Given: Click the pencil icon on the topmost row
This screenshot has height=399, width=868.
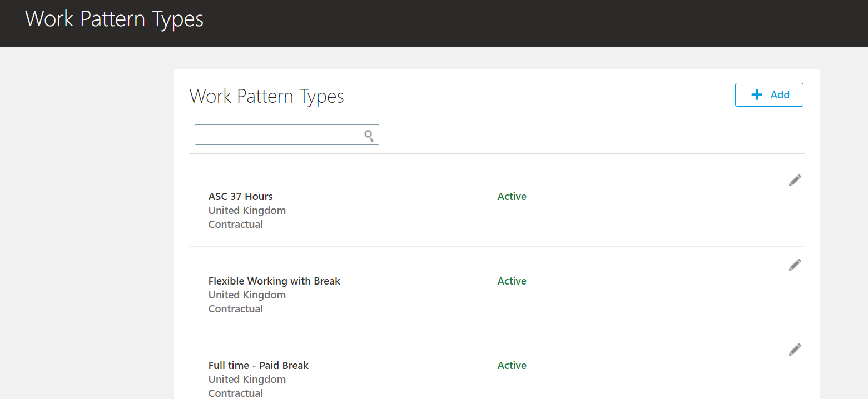Looking at the screenshot, I should pyautogui.click(x=795, y=180).
